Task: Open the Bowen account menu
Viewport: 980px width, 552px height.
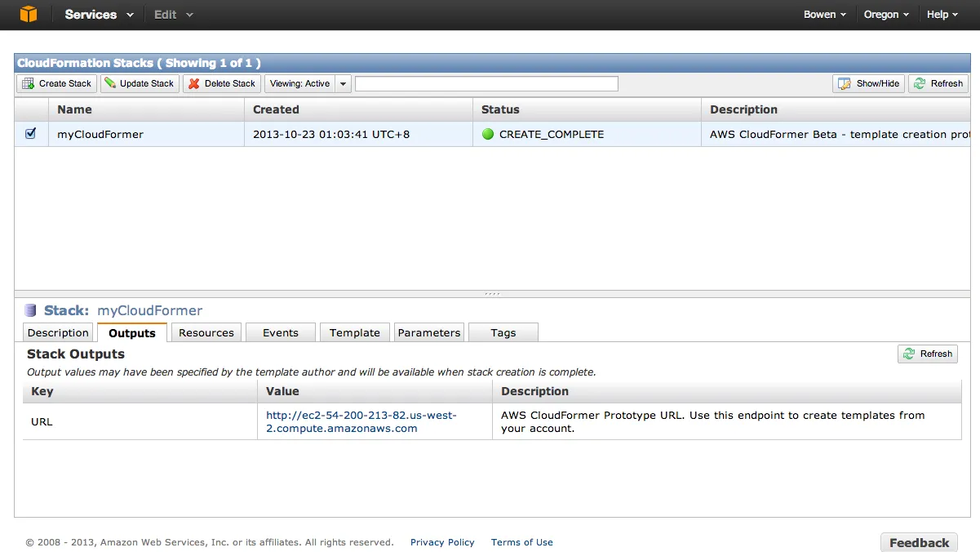Action: click(825, 15)
